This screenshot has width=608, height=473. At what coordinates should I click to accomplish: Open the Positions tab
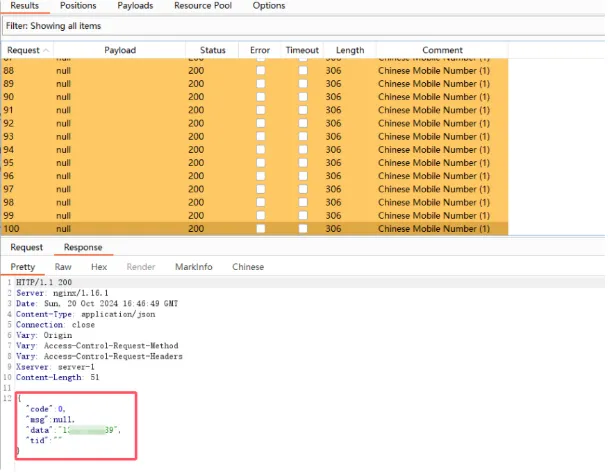tap(78, 6)
